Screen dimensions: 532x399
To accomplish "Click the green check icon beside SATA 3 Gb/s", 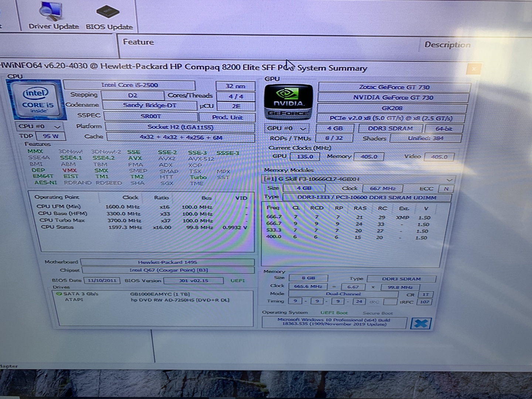I will point(58,294).
